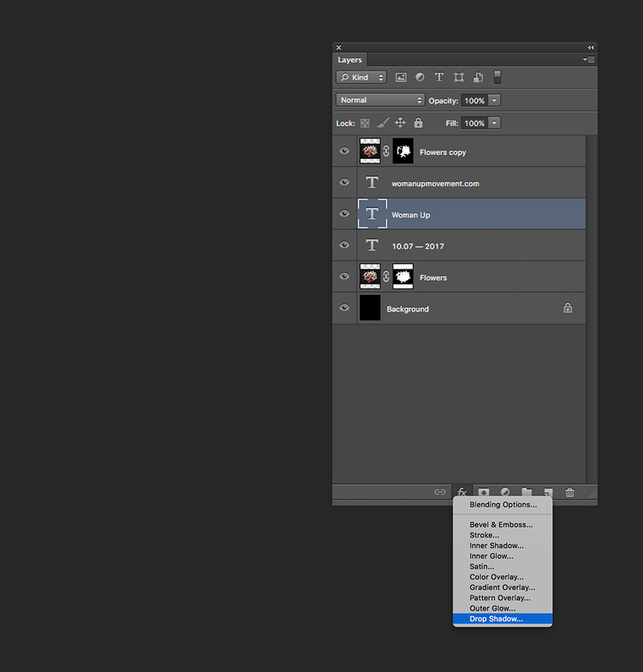Viewport: 643px width, 672px height.
Task: Close the Layers panel with X
Action: (x=338, y=48)
